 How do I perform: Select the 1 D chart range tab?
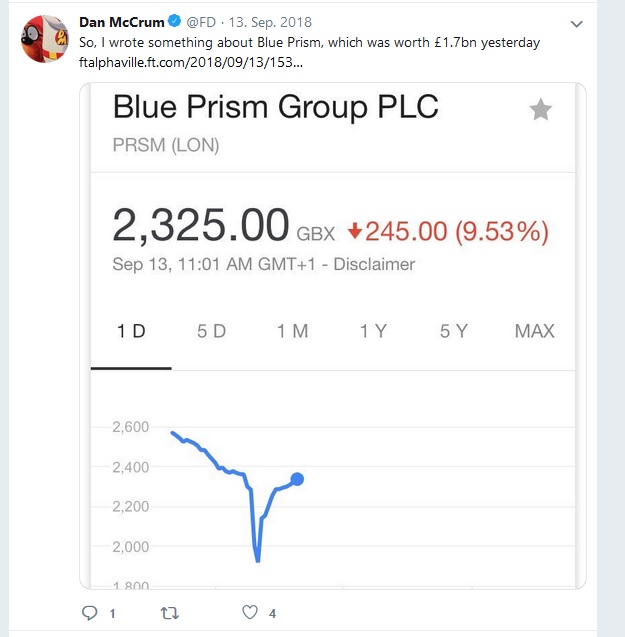click(131, 331)
